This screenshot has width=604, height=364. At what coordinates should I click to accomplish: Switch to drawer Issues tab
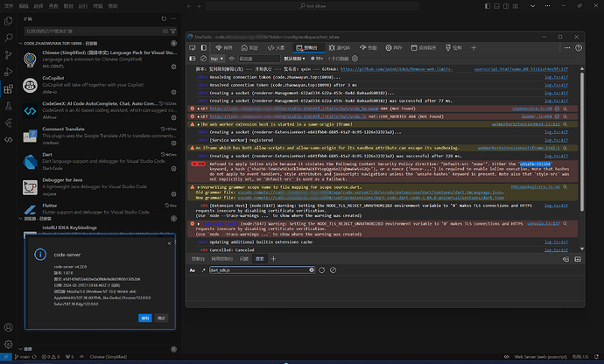(x=244, y=259)
